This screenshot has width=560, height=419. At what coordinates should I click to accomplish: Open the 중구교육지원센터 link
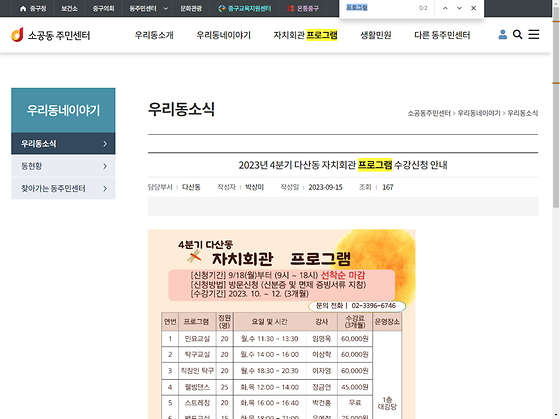pyautogui.click(x=245, y=8)
